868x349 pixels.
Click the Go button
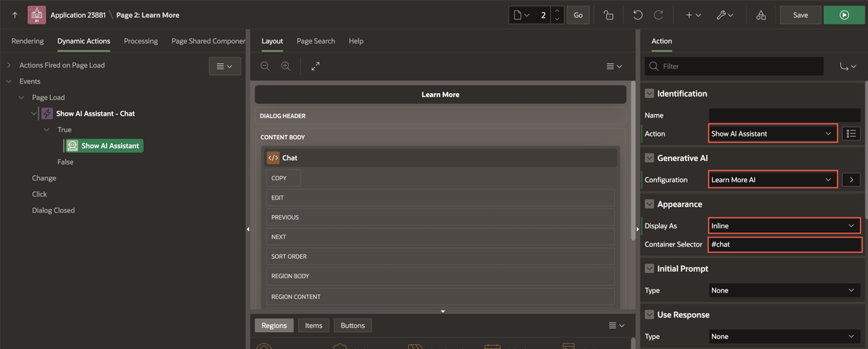578,15
